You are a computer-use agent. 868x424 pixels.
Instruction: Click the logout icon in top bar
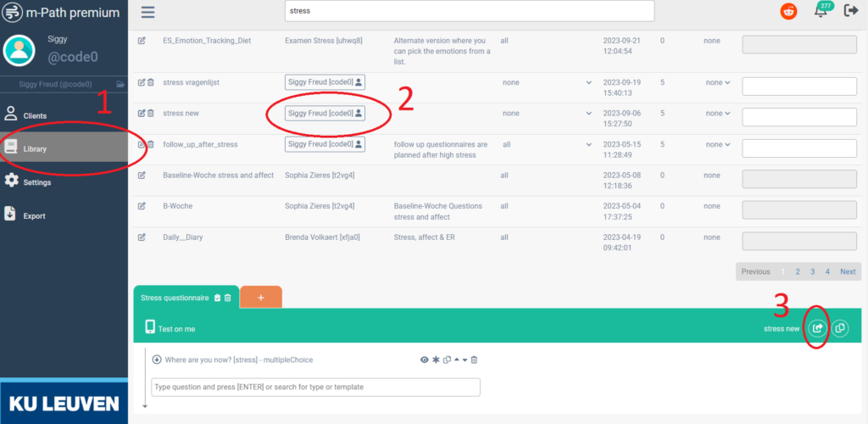(851, 11)
